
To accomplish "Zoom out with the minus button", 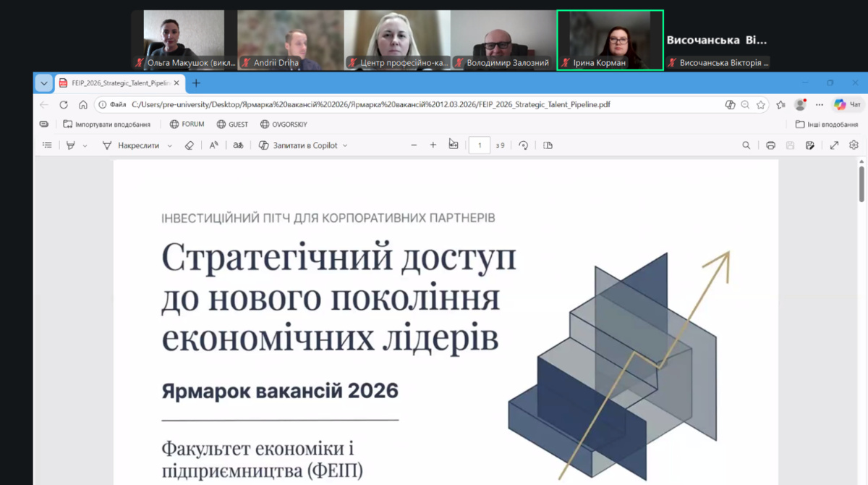I will pyautogui.click(x=414, y=145).
